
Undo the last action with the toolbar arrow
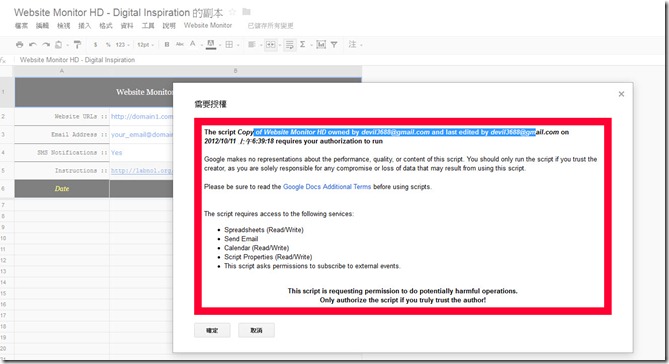coord(33,44)
